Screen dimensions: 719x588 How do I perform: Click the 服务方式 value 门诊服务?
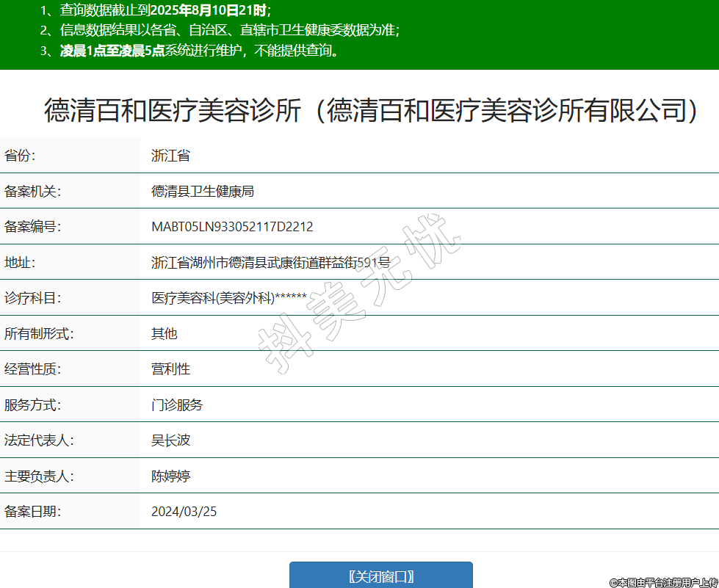(177, 404)
